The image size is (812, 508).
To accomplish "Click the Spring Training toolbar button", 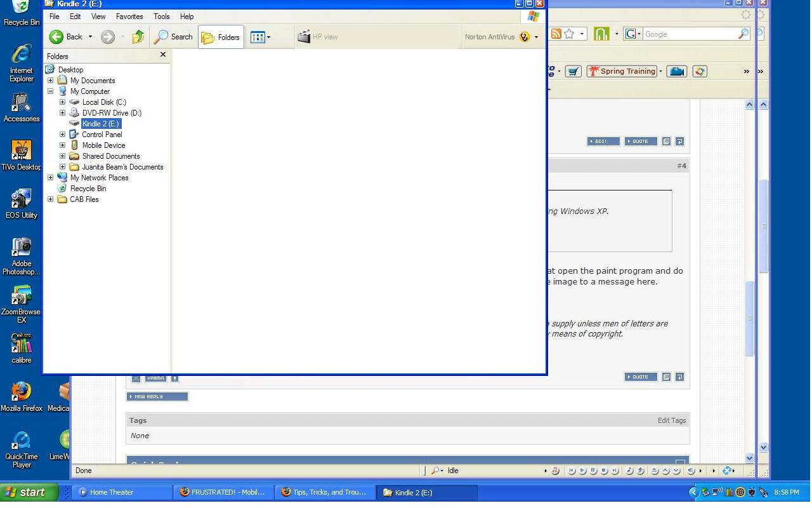I will click(622, 71).
